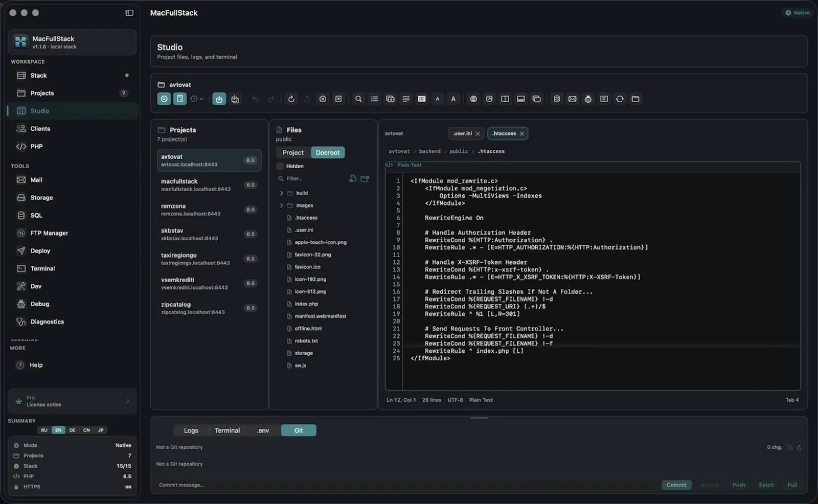Click the first teal target toolbar icon
The image size is (818, 504).
click(164, 99)
